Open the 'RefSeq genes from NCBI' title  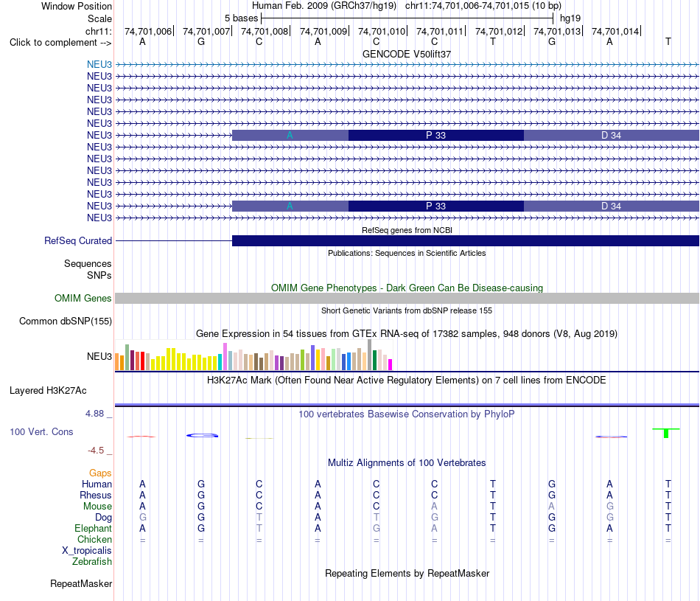click(x=407, y=230)
